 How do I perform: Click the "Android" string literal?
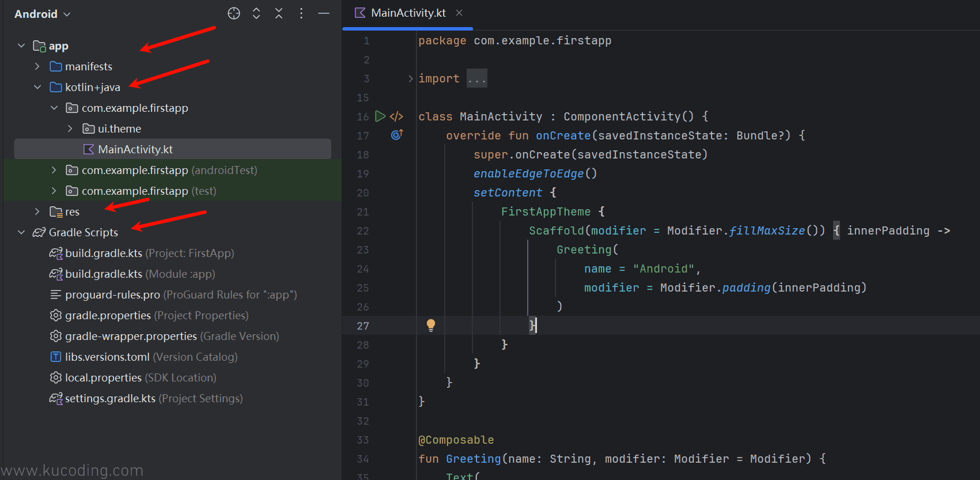tap(663, 269)
